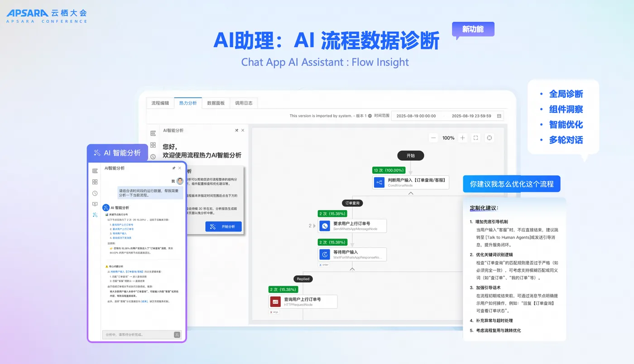Open the 查询用户上行订单号 link in chat
The height and width of the screenshot is (364, 634).
click(x=123, y=225)
